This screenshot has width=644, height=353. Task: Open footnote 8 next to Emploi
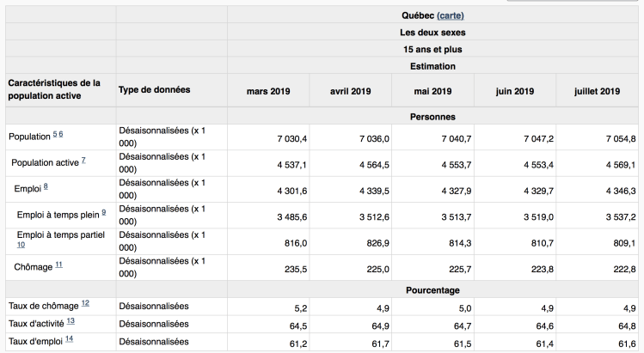[45, 186]
